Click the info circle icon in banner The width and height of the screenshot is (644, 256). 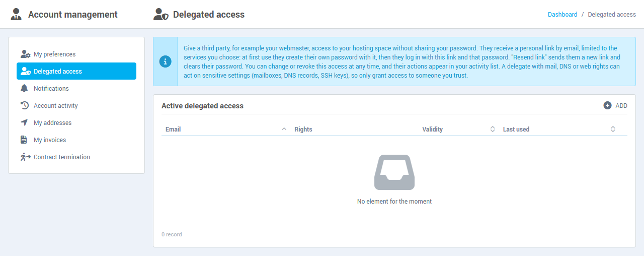(x=165, y=61)
